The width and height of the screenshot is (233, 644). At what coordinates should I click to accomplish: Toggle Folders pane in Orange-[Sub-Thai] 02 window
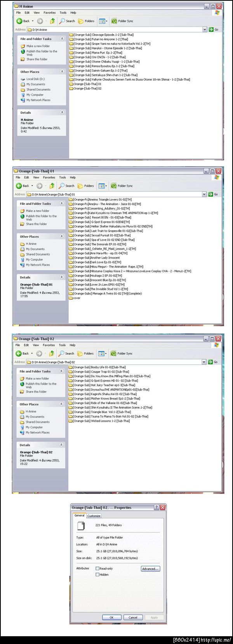(x=85, y=353)
